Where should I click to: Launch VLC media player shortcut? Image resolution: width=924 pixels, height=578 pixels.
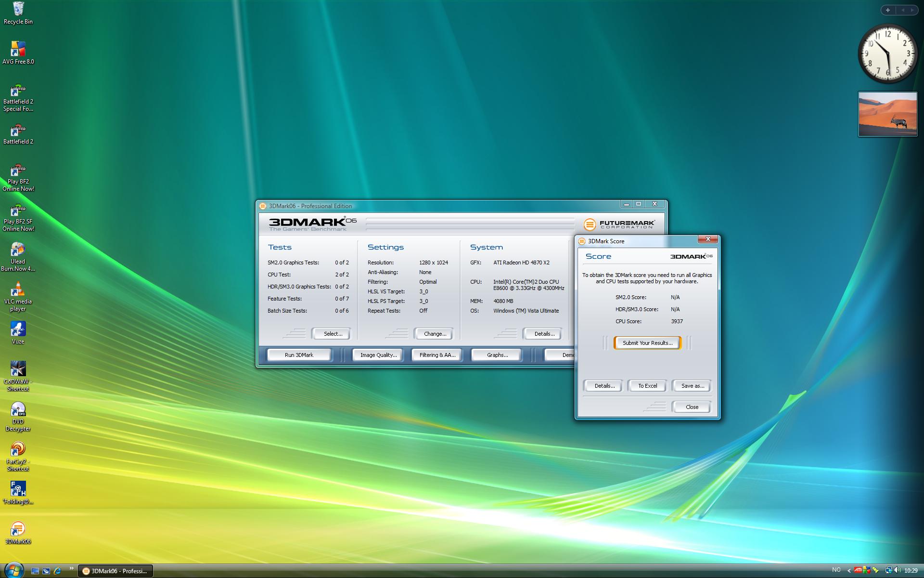18,297
